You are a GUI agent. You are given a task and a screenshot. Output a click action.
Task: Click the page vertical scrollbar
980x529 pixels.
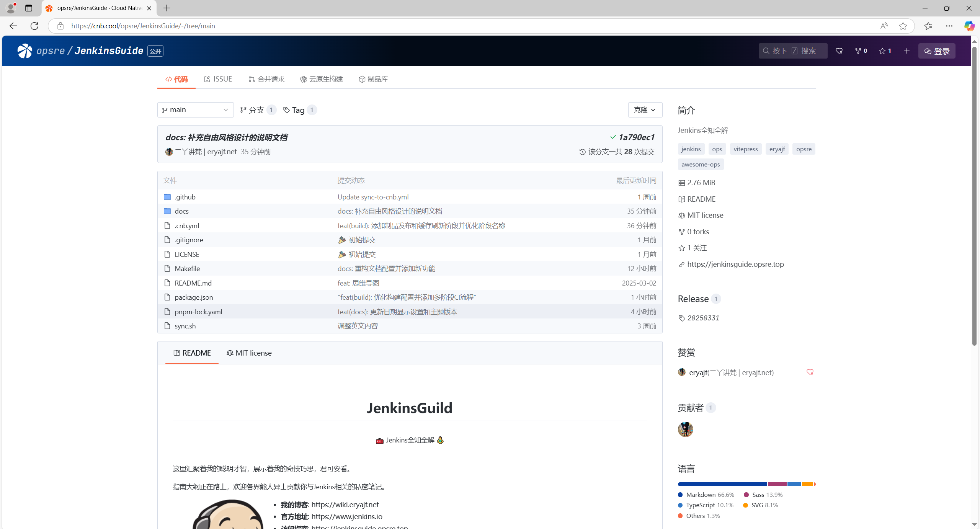974,195
